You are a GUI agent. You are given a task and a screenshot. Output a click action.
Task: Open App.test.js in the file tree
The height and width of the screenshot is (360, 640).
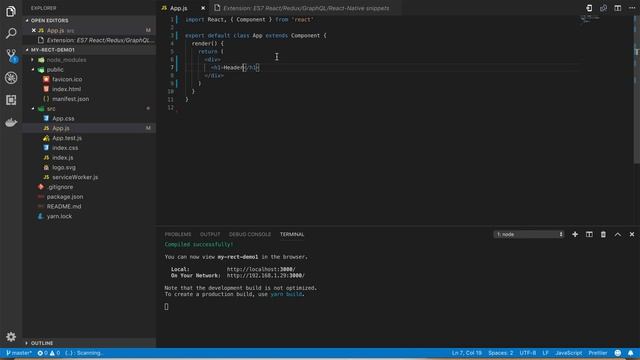pos(67,138)
